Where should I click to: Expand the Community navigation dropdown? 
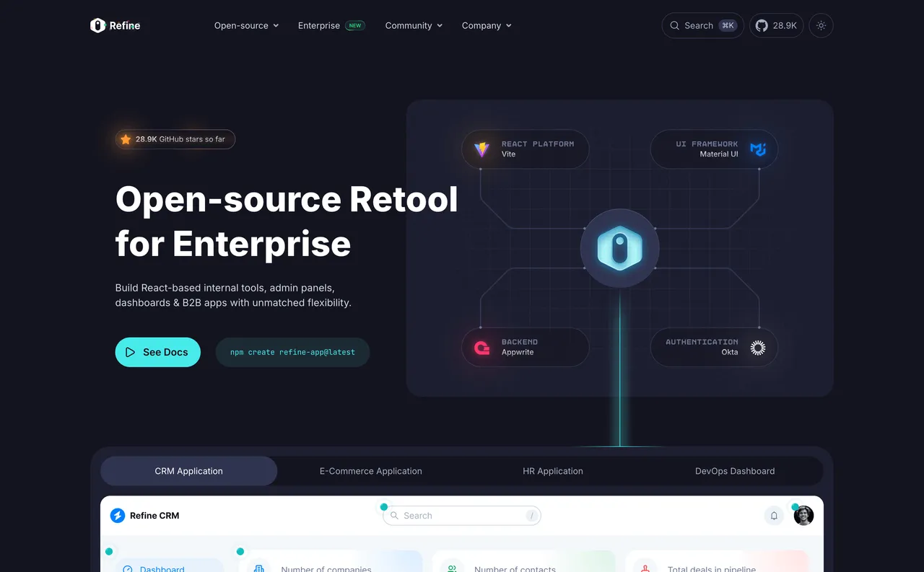[x=413, y=25]
